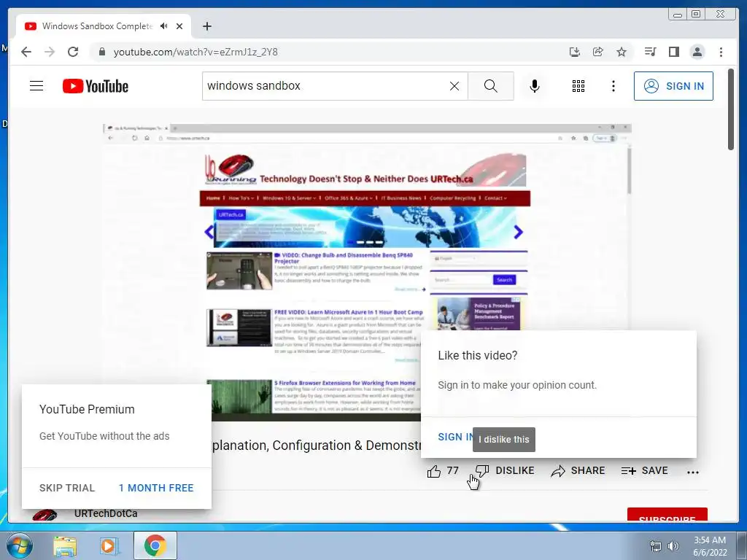Click 1 MONTH FREE offer
The height and width of the screenshot is (560, 747).
156,488
